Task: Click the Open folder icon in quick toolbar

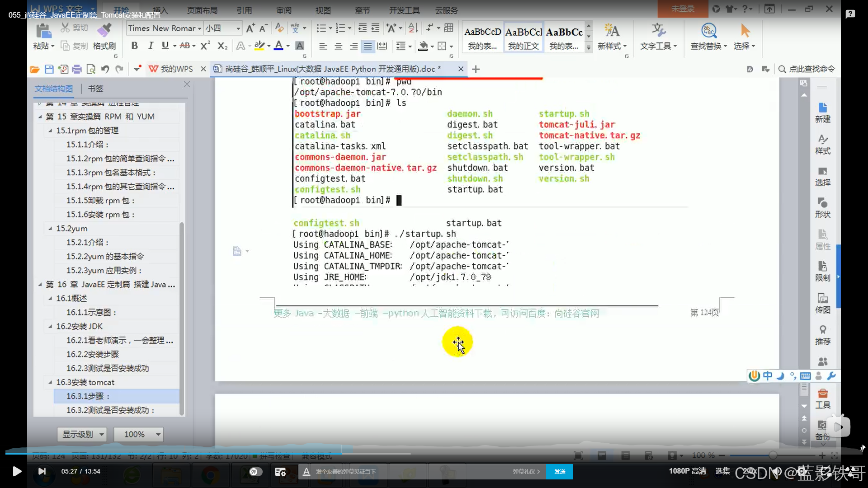Action: click(35, 69)
